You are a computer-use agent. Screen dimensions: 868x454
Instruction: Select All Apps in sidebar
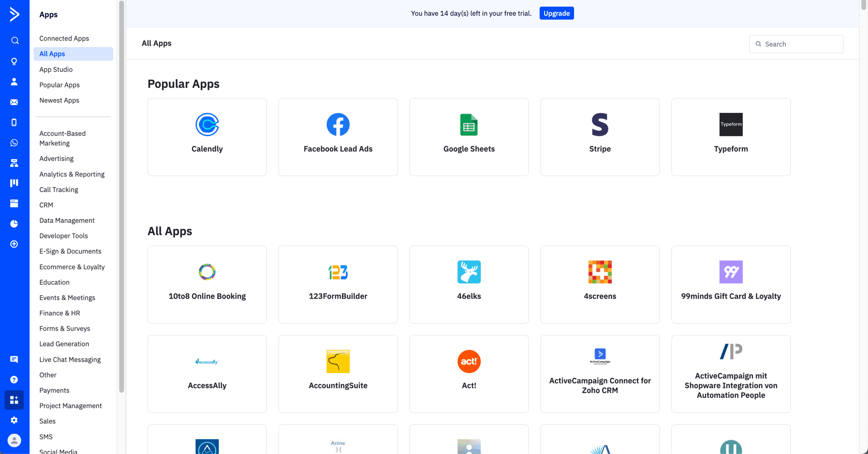(73, 54)
